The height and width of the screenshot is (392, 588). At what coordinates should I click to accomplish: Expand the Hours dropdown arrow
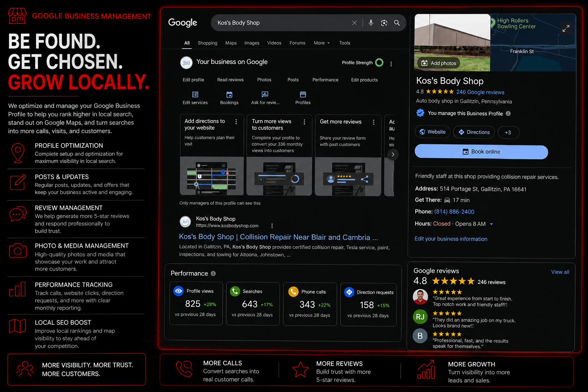tap(492, 224)
